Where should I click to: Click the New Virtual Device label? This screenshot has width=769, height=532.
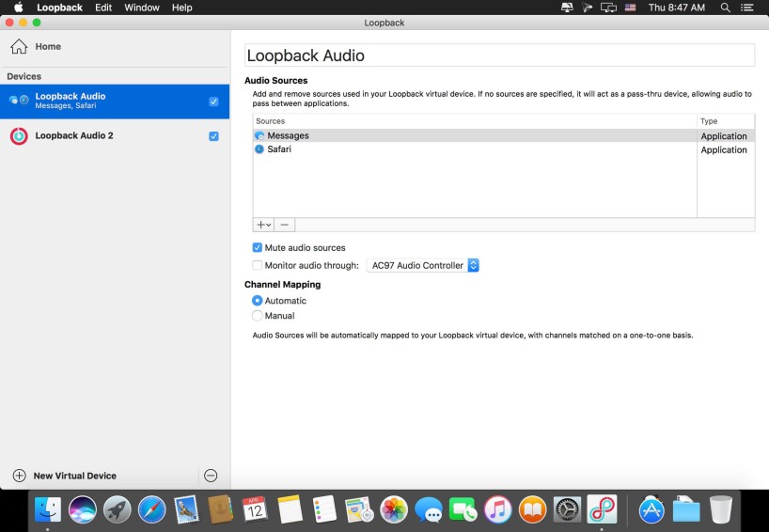pyautogui.click(x=75, y=476)
